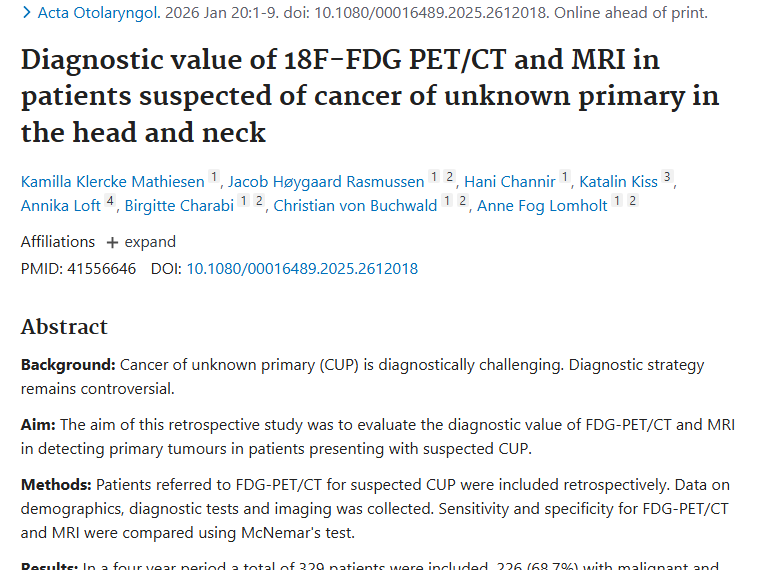This screenshot has width=760, height=570.
Task: Click author Anne Fog Lomholt
Action: [x=541, y=206]
